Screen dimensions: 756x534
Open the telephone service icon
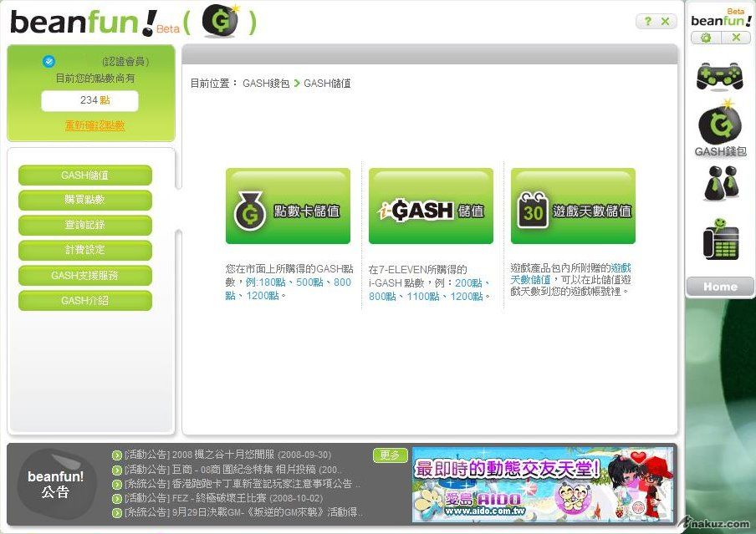pyautogui.click(x=720, y=240)
